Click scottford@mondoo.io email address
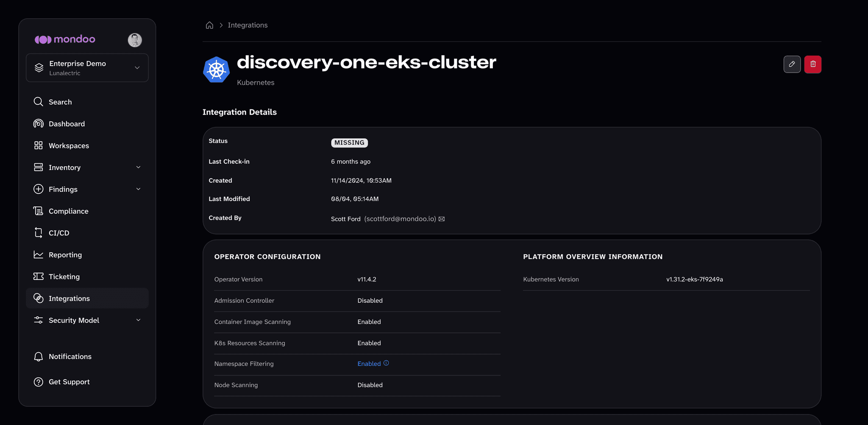The height and width of the screenshot is (425, 868). pyautogui.click(x=400, y=219)
